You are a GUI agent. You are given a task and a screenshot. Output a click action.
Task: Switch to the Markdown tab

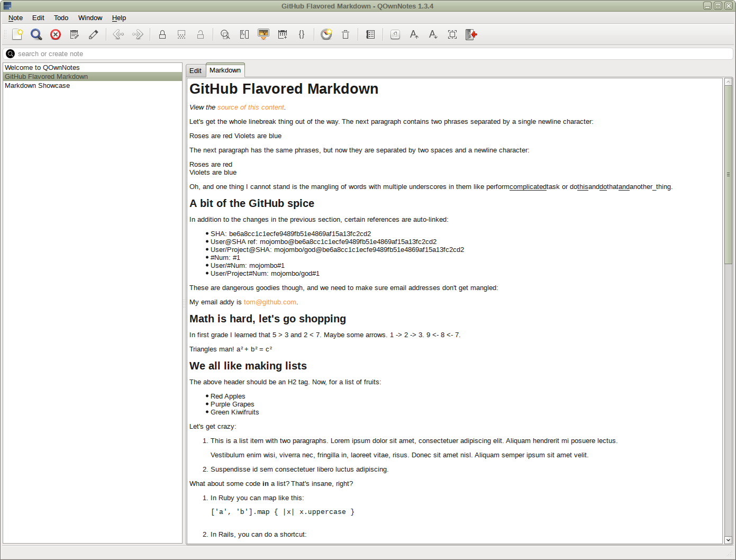point(225,70)
